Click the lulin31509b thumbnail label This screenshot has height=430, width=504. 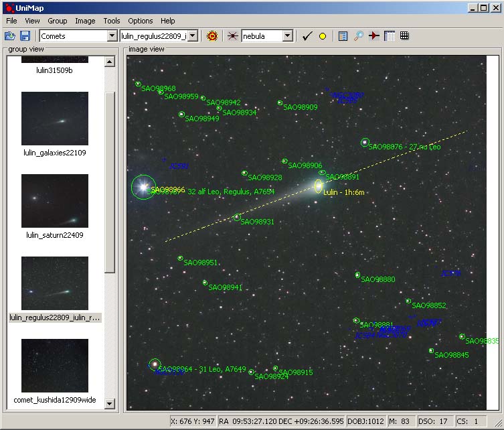[54, 70]
